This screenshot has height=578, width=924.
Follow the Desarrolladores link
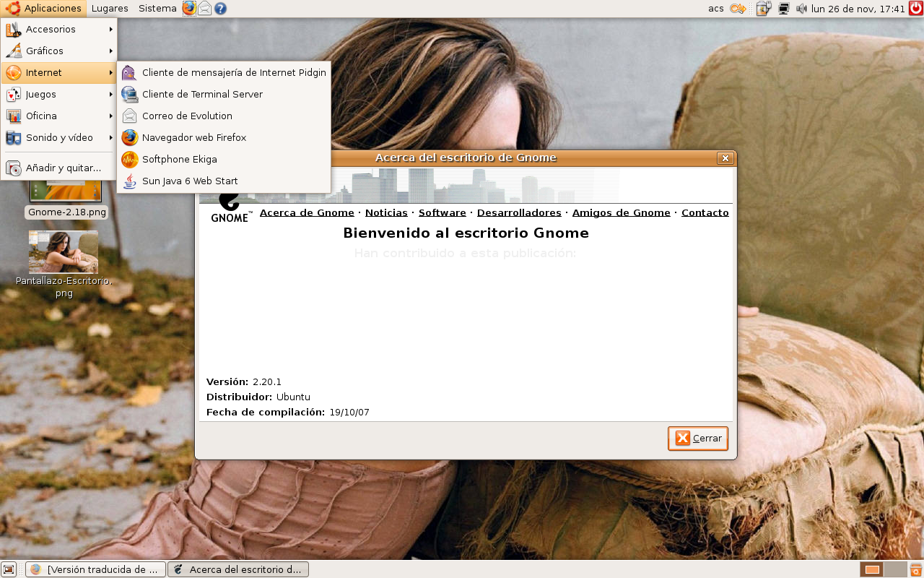[519, 212]
